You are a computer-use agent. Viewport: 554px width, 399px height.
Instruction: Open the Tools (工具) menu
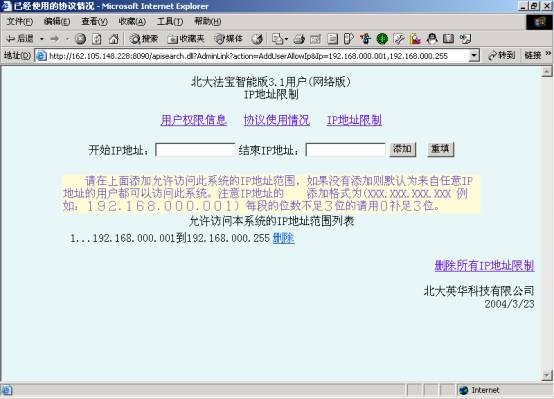click(170, 22)
